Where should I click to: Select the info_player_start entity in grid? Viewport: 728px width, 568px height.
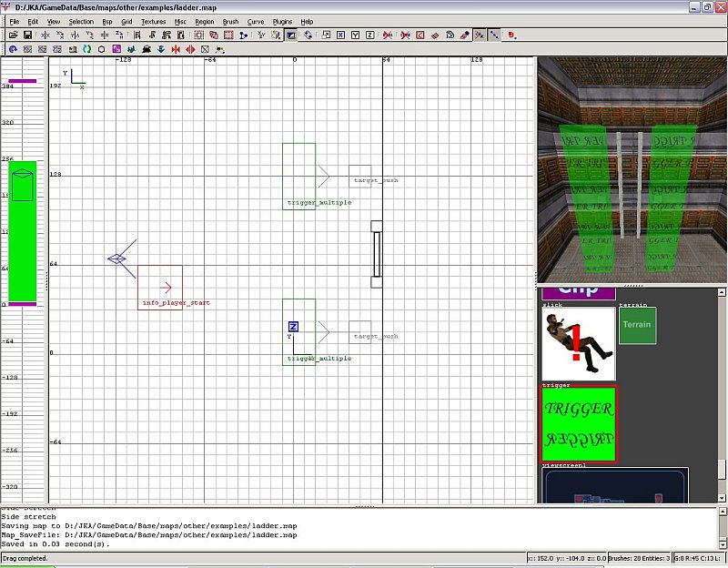[x=160, y=287]
